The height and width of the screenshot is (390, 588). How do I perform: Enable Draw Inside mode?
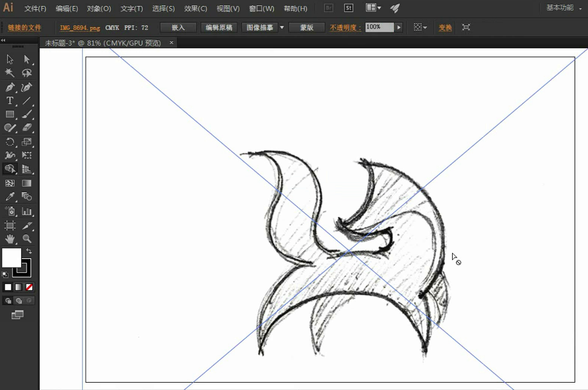pyautogui.click(x=29, y=301)
